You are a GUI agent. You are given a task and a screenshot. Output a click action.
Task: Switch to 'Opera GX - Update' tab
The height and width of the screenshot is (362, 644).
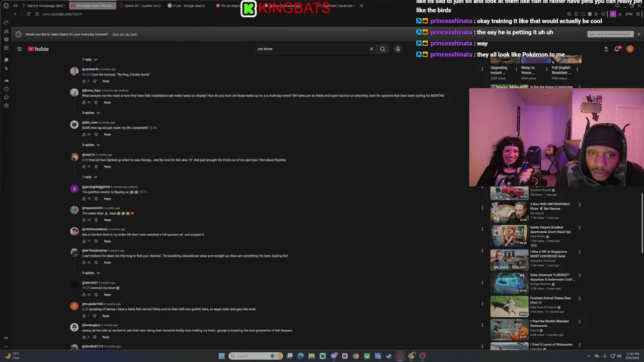(141, 6)
